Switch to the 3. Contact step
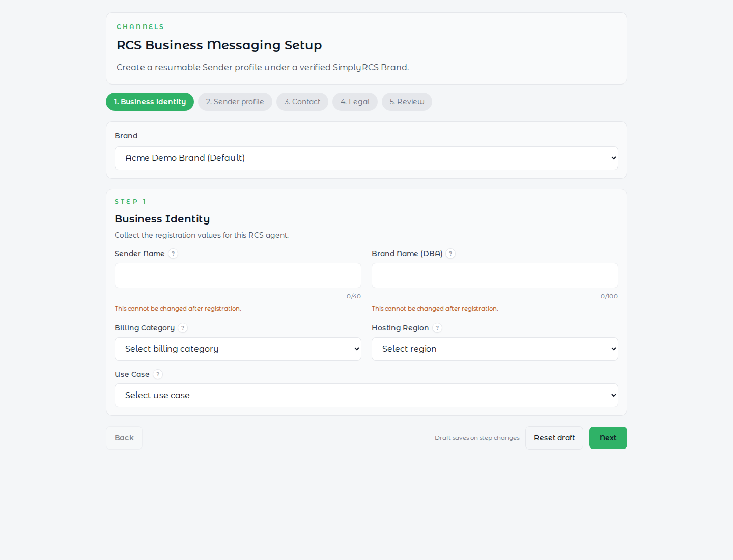The width and height of the screenshot is (733, 560). coord(302,102)
